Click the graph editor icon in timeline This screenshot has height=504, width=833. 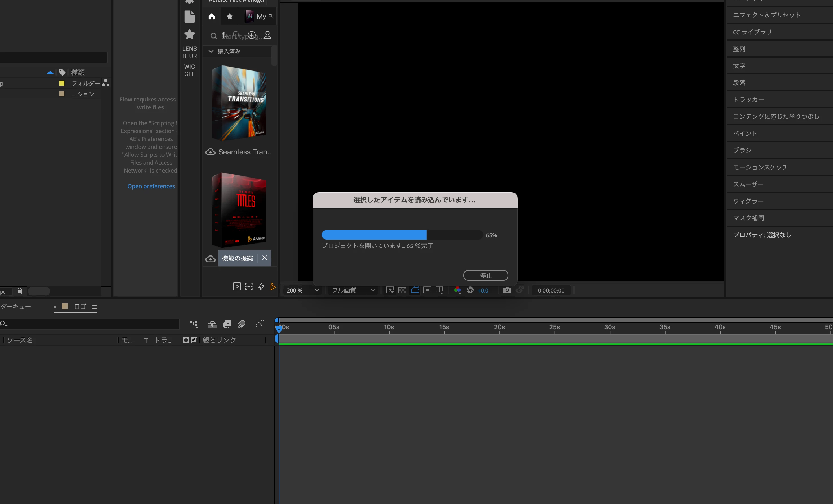click(x=261, y=324)
